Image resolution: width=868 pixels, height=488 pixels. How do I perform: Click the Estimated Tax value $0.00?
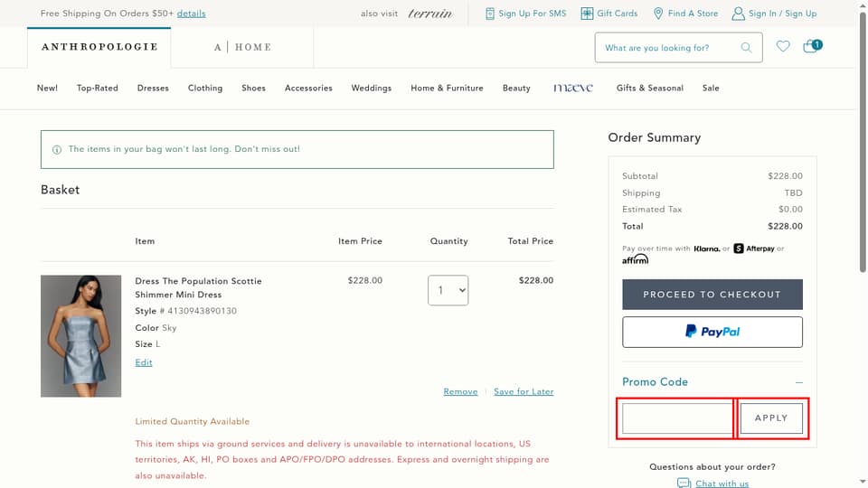(x=790, y=209)
